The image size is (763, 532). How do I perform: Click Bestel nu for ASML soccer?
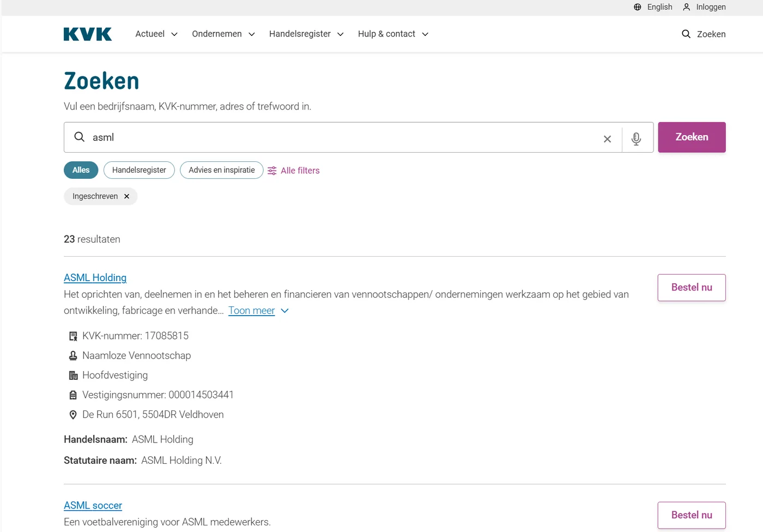coord(692,515)
